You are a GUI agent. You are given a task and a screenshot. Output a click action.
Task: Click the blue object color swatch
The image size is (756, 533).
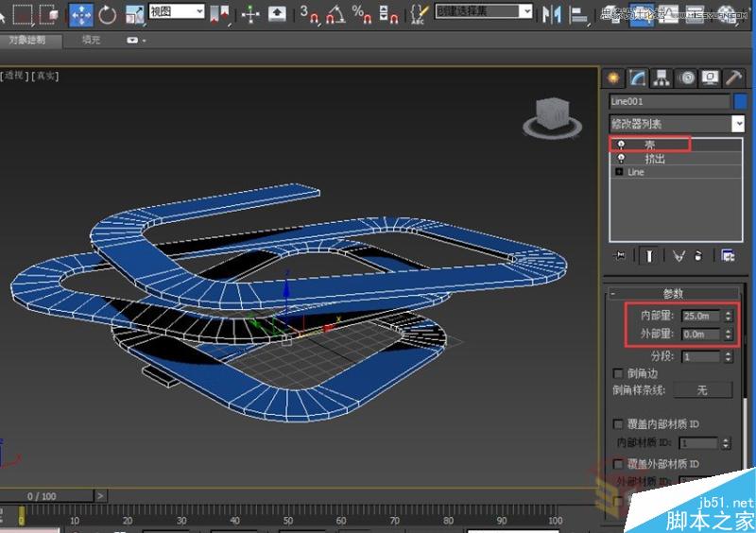point(741,101)
